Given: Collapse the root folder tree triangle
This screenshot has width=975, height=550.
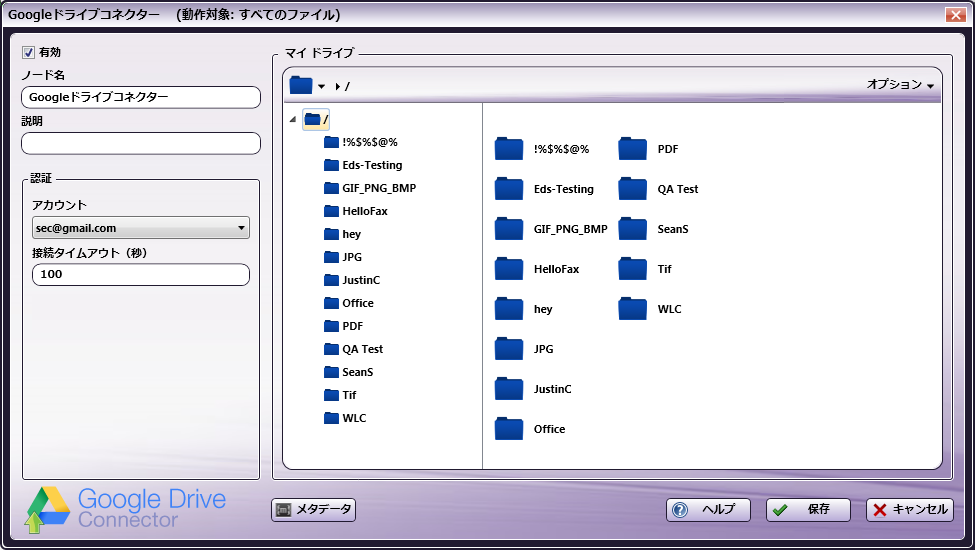Looking at the screenshot, I should tap(293, 119).
